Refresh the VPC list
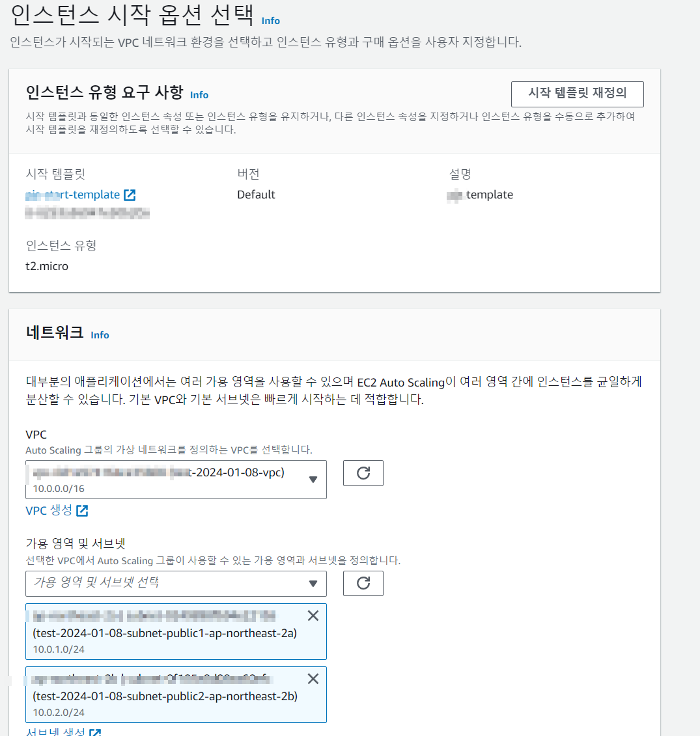This screenshot has height=736, width=700. point(363,472)
